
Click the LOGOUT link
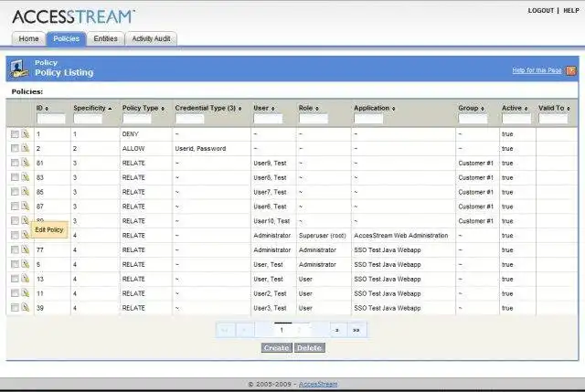click(x=540, y=11)
